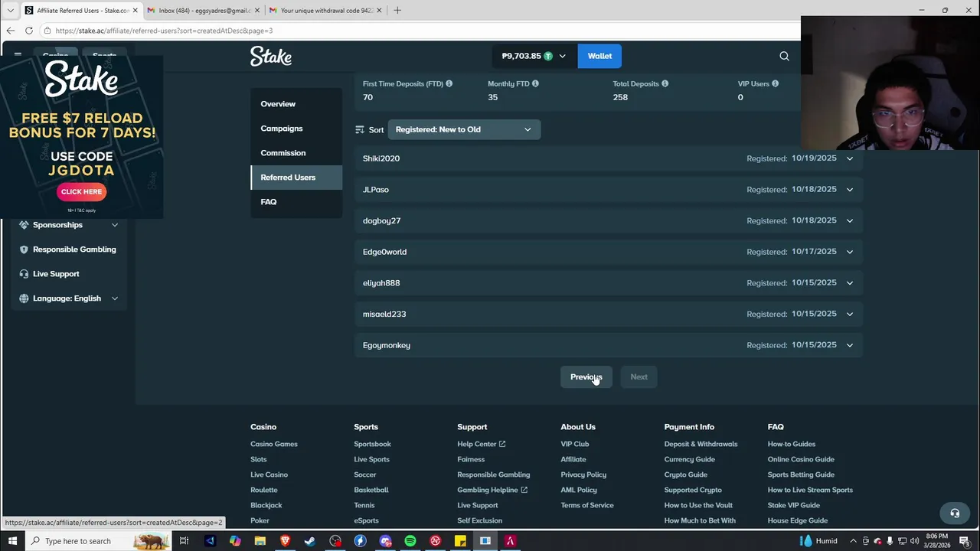Click the Total Deposits info icon
This screenshot has height=551, width=980.
(665, 83)
